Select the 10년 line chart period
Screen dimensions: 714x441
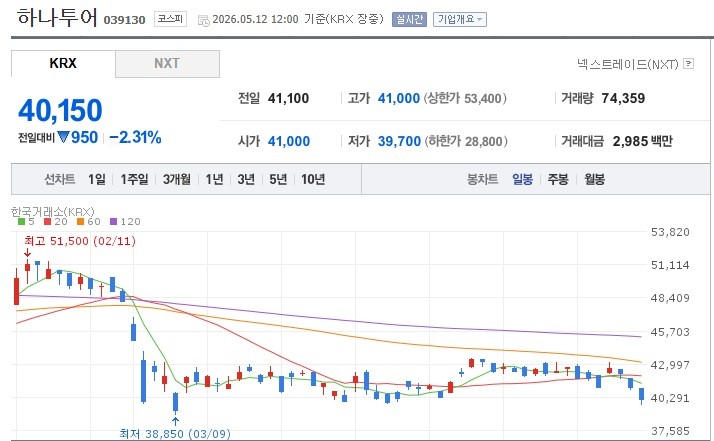click(x=313, y=179)
